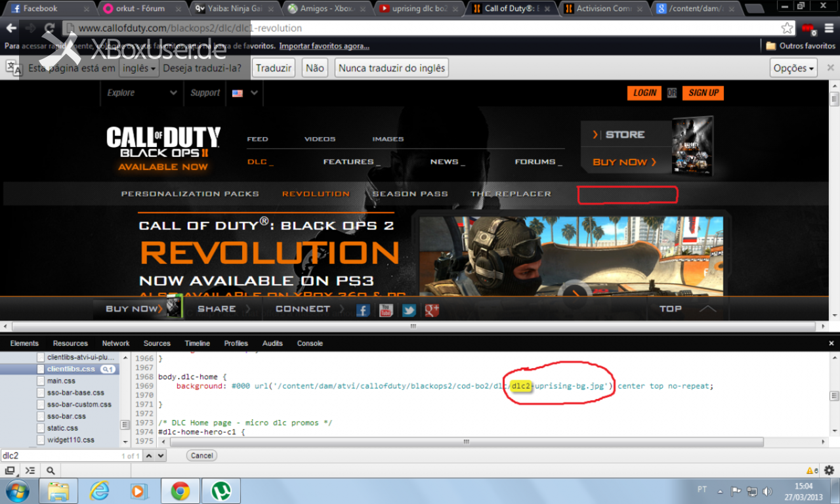Open the US flag region selector
Viewport: 840px width, 504px height.
(x=245, y=93)
